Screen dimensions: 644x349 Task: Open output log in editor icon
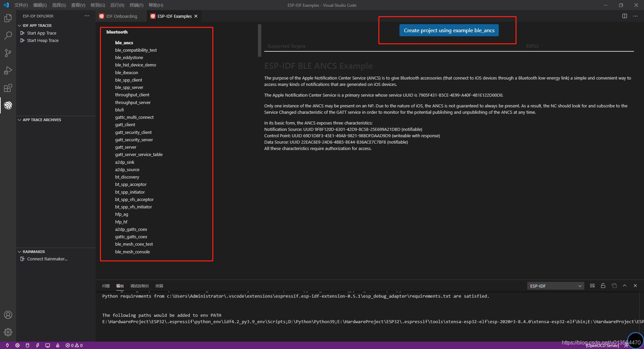pyautogui.click(x=614, y=286)
